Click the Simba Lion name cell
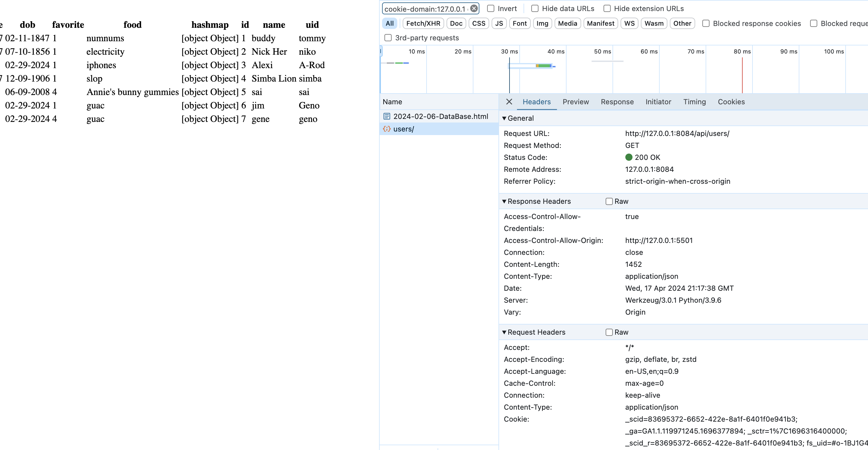868x450 pixels. (274, 78)
